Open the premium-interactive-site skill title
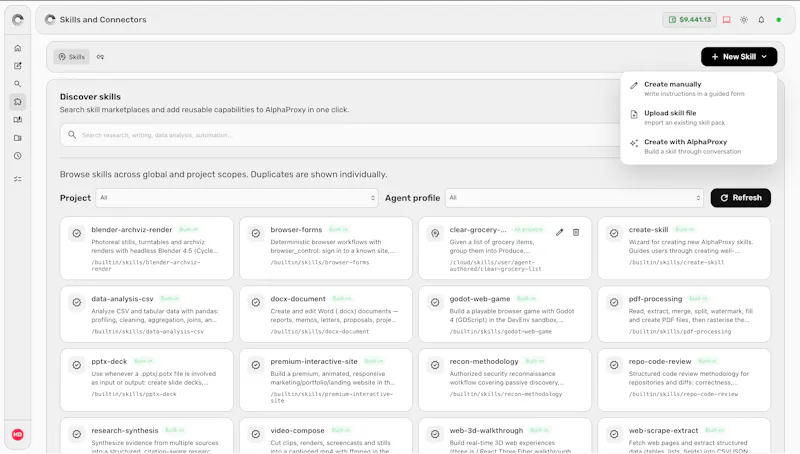800x454 pixels. (314, 362)
